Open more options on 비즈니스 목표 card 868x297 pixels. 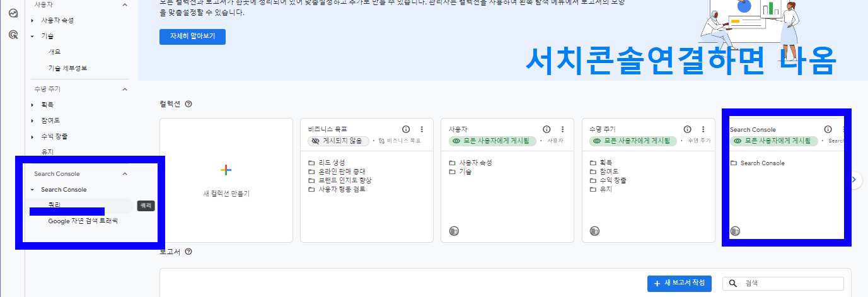click(422, 129)
